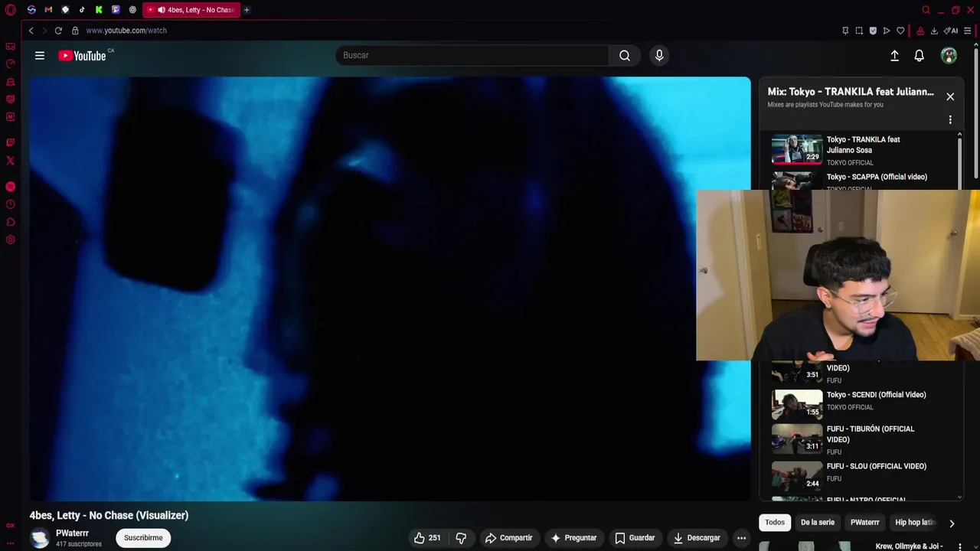Switch to the ChatGPT pinned tab
The width and height of the screenshot is (980, 551).
click(x=132, y=10)
